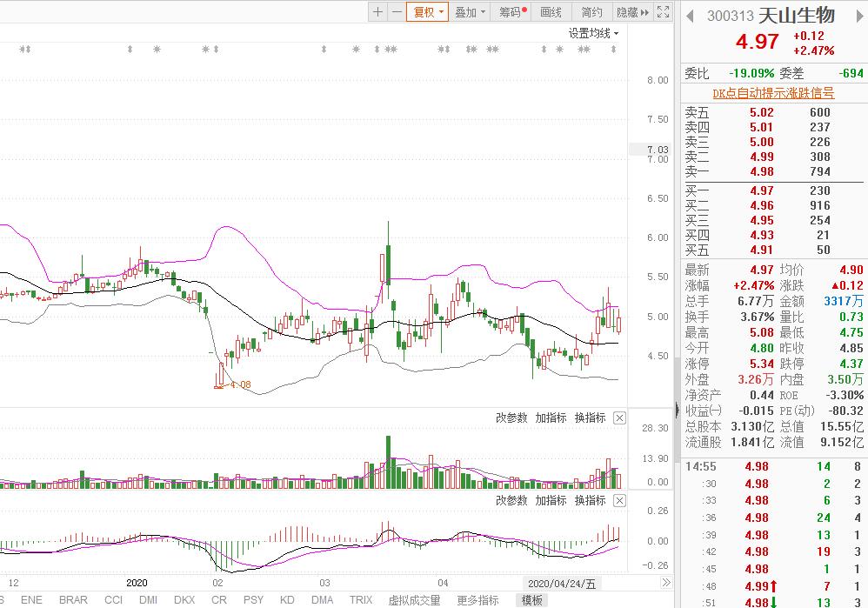
Task: Enter fullscreen chart mode icon
Action: [664, 12]
